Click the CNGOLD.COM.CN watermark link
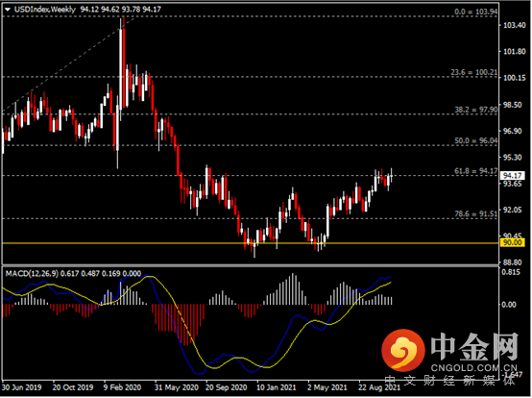 pyautogui.click(x=474, y=368)
